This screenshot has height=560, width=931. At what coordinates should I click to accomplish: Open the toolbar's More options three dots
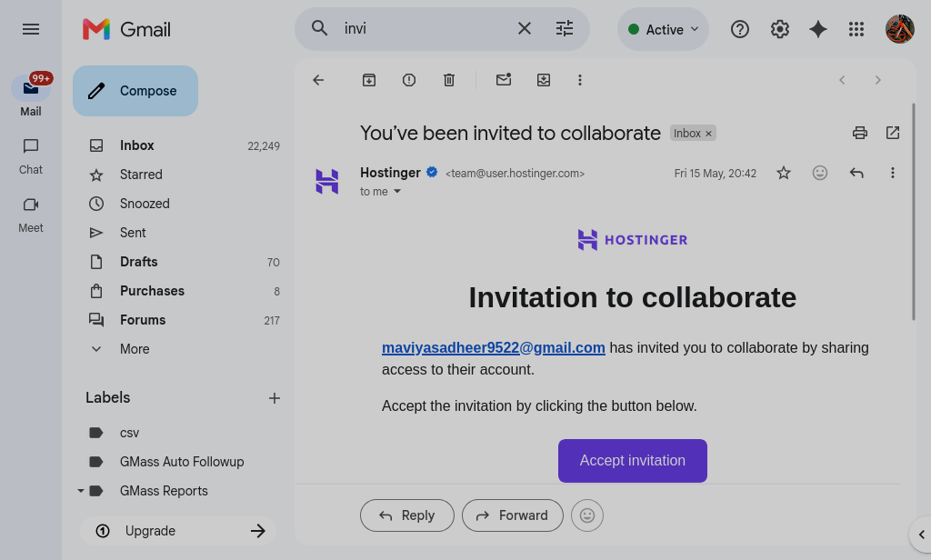tap(580, 80)
